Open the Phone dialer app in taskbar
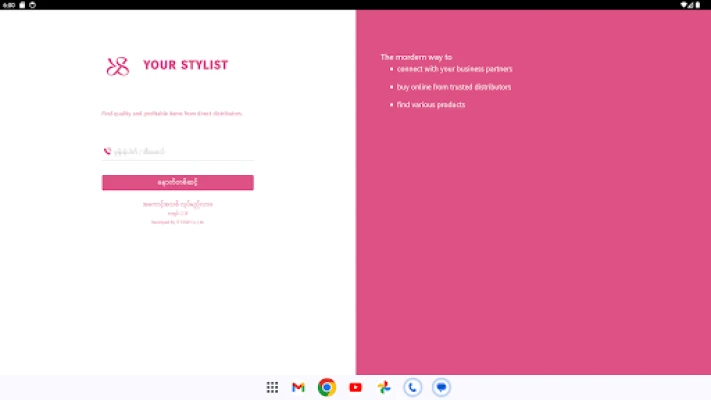Viewport: 711px width, 400px height. click(412, 387)
